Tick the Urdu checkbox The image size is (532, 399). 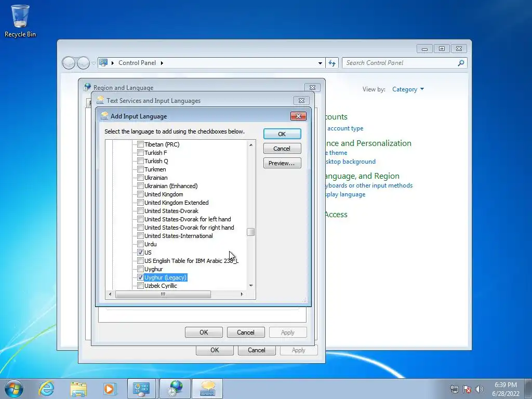coord(140,244)
